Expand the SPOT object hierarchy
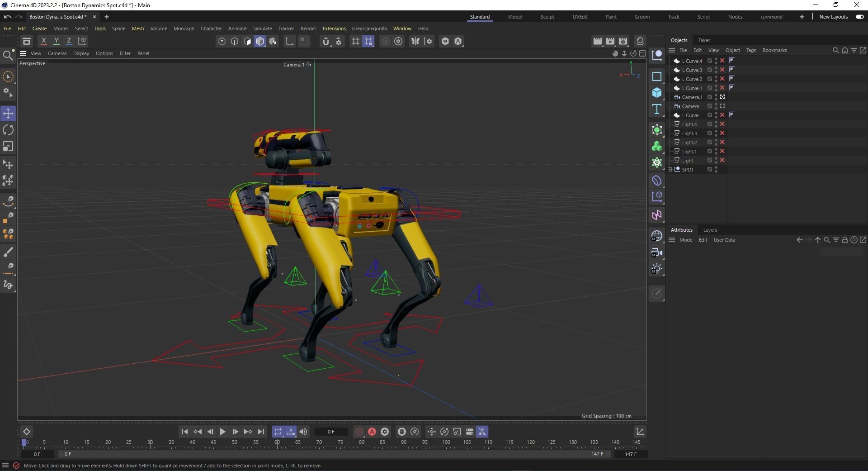This screenshot has height=471, width=868. pyautogui.click(x=670, y=169)
